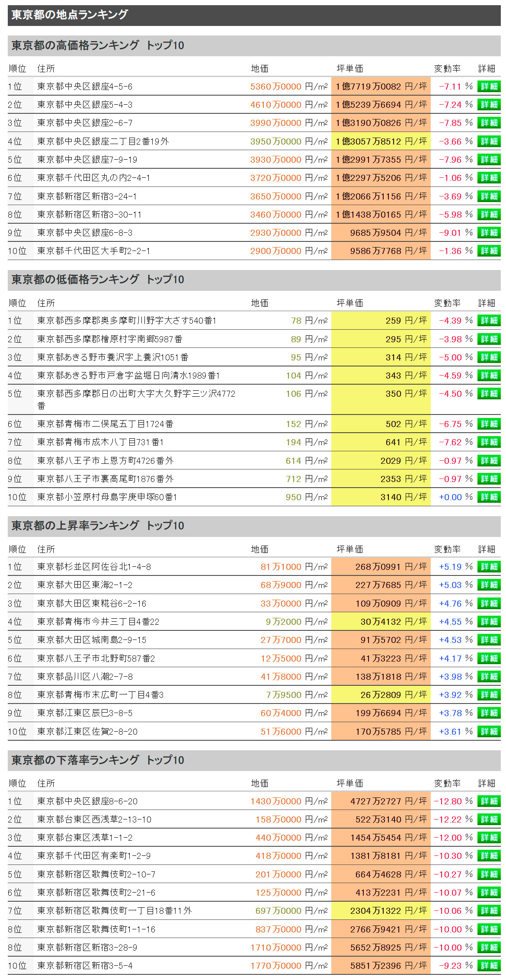The image size is (506, 980).
Task: Open 詳細 for 江東区佐賀2-8-20
Action: [x=489, y=732]
